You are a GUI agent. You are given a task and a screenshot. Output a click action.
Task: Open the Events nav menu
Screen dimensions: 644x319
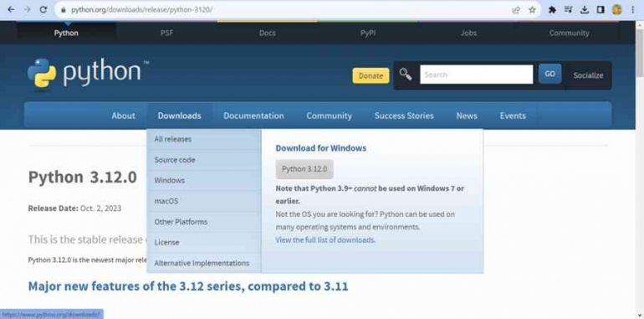pyautogui.click(x=513, y=116)
